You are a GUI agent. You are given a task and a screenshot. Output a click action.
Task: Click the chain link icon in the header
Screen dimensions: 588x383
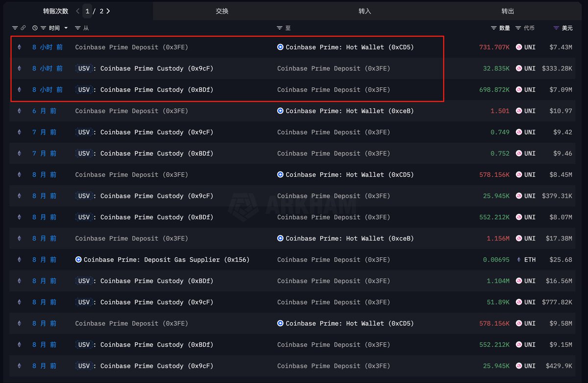tap(23, 28)
